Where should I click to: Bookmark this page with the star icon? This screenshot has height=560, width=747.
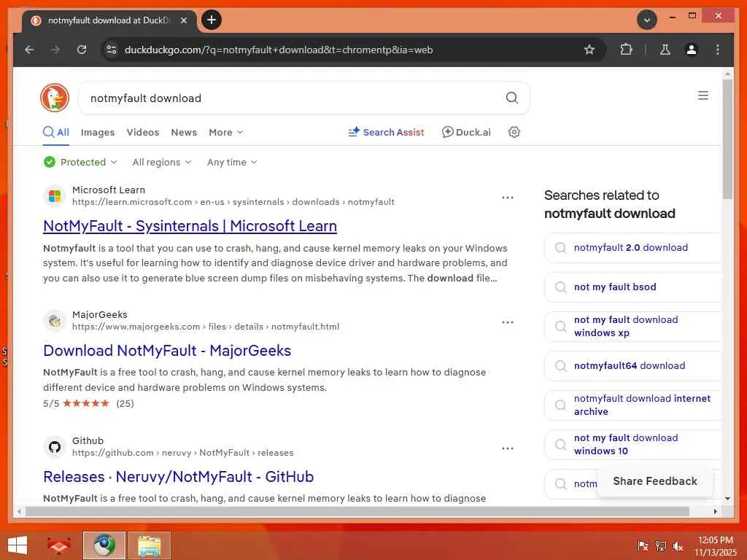coord(589,50)
